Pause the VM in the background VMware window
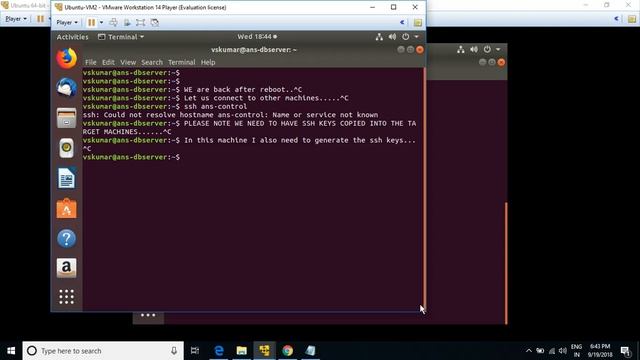Screen dimensions: 640x360 tap(40, 19)
